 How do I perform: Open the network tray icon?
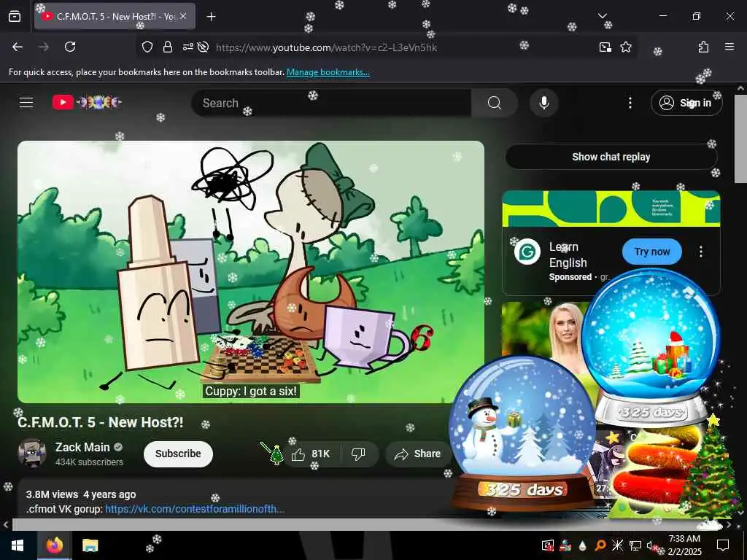[635, 545]
